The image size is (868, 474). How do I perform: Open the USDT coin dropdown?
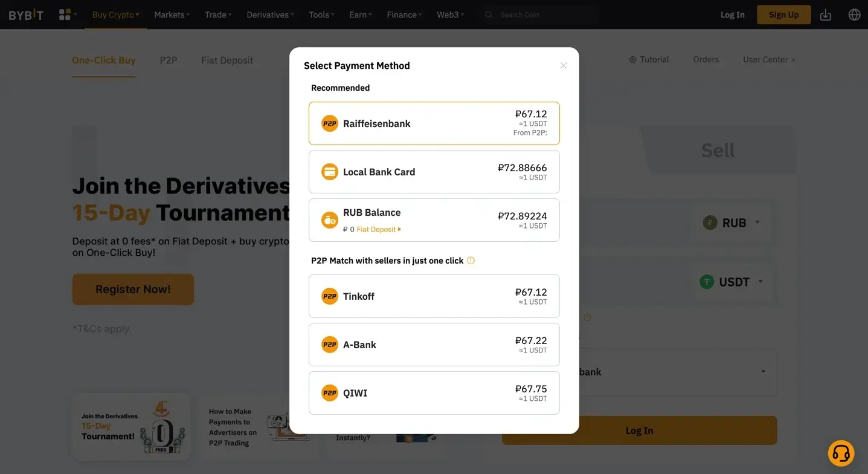[732, 282]
